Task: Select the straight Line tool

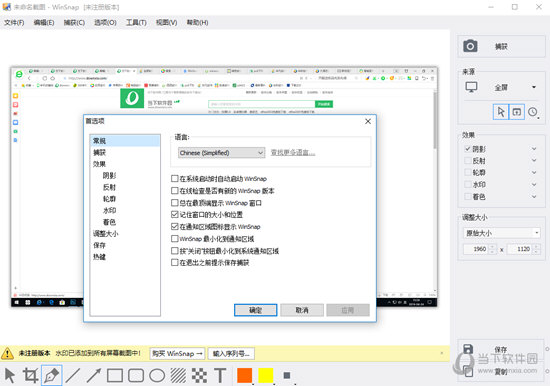Action: tap(73, 375)
